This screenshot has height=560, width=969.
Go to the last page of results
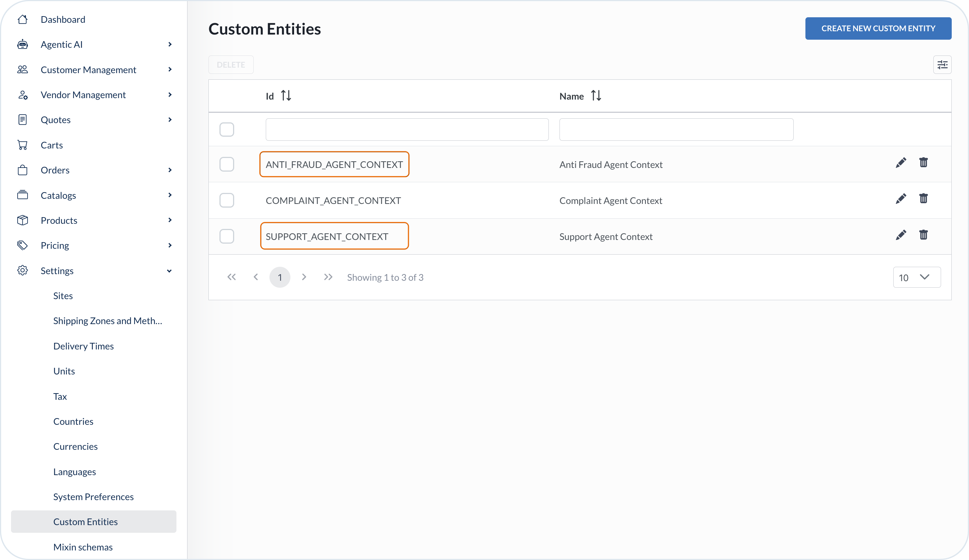328,277
